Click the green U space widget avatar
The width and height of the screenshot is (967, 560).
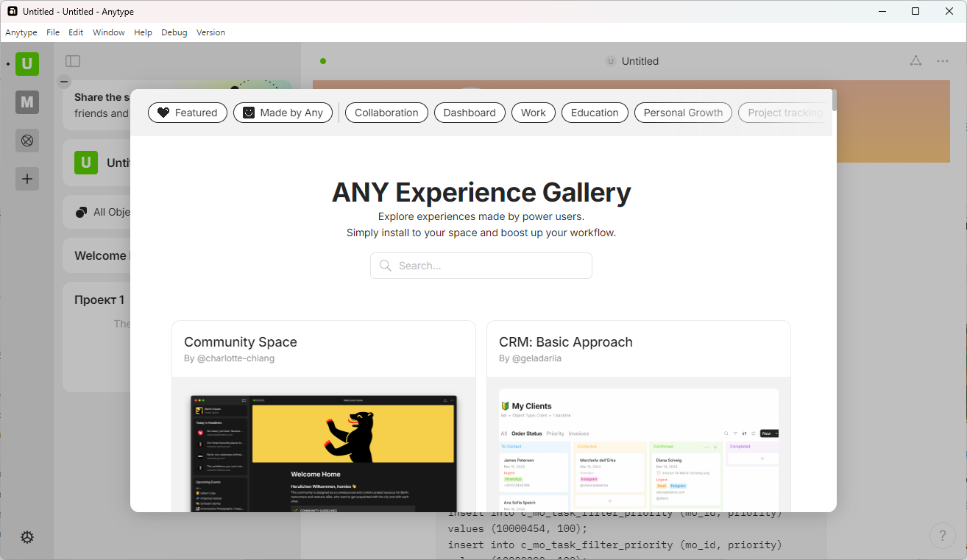pos(86,162)
